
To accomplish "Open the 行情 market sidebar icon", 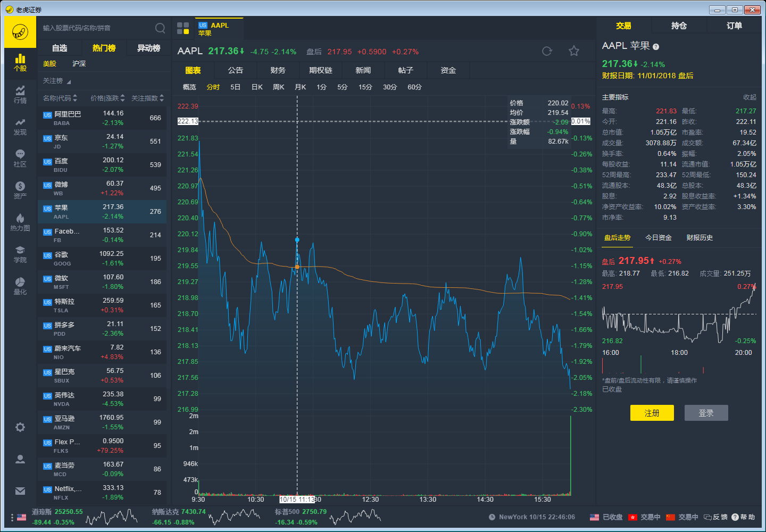I will [20, 95].
